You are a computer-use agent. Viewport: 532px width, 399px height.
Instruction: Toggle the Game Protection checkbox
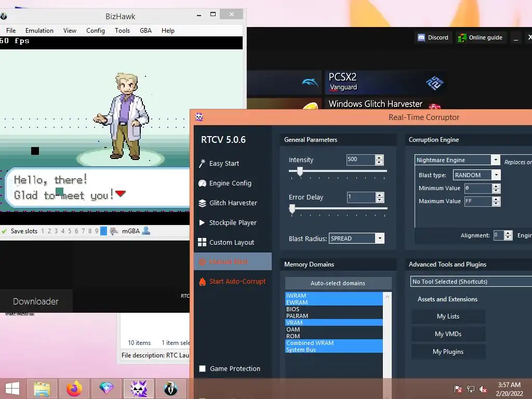(x=202, y=368)
